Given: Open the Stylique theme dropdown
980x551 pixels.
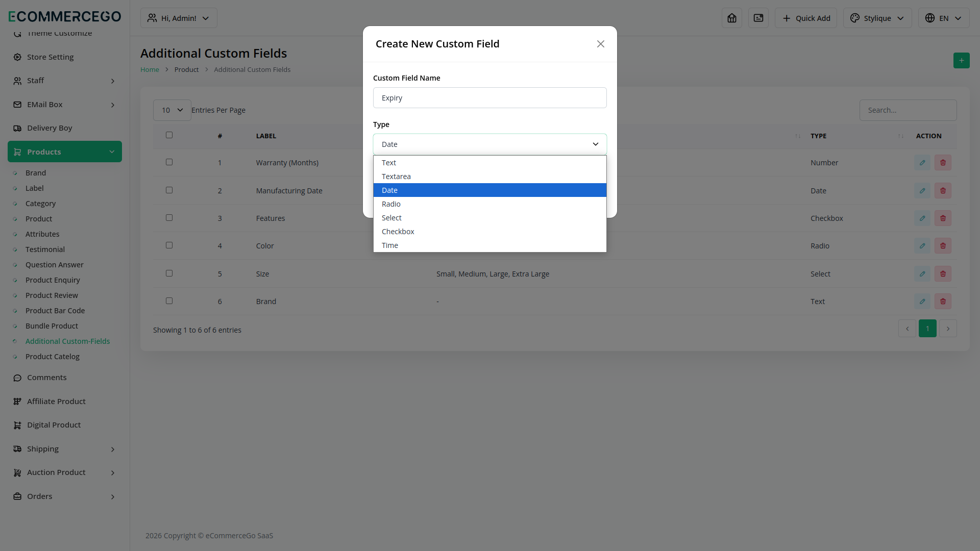Looking at the screenshot, I should coord(877,18).
